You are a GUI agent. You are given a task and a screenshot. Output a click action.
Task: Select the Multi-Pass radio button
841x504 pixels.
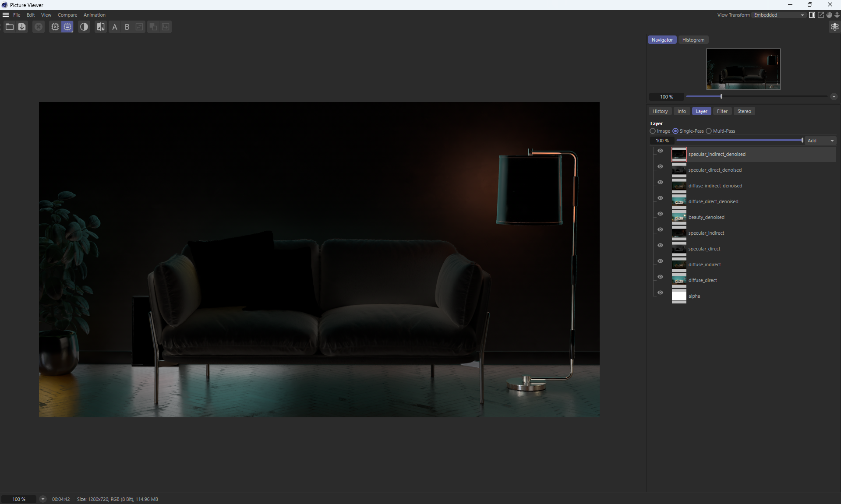click(x=709, y=131)
